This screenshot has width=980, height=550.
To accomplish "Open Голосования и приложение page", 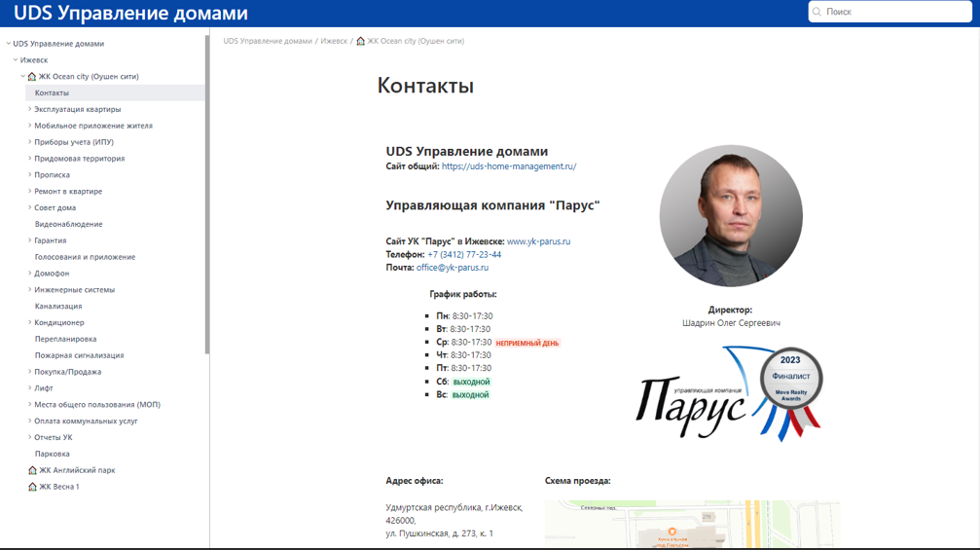I will [x=85, y=257].
